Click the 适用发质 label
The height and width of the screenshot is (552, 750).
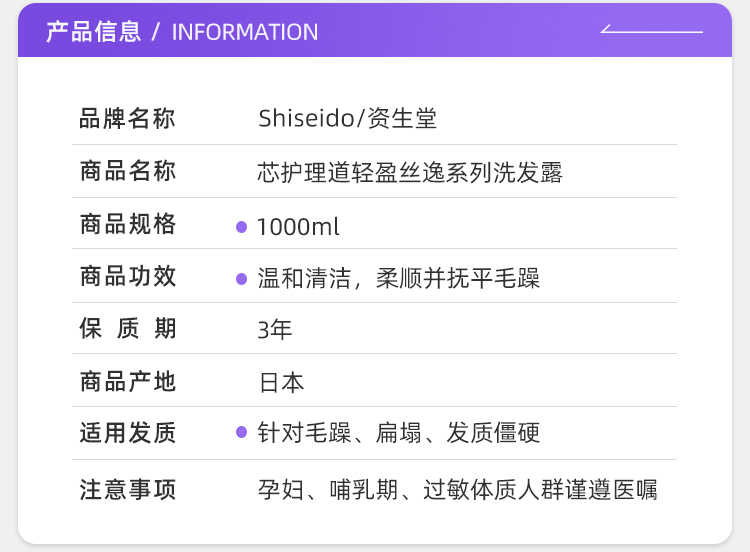click(x=127, y=433)
